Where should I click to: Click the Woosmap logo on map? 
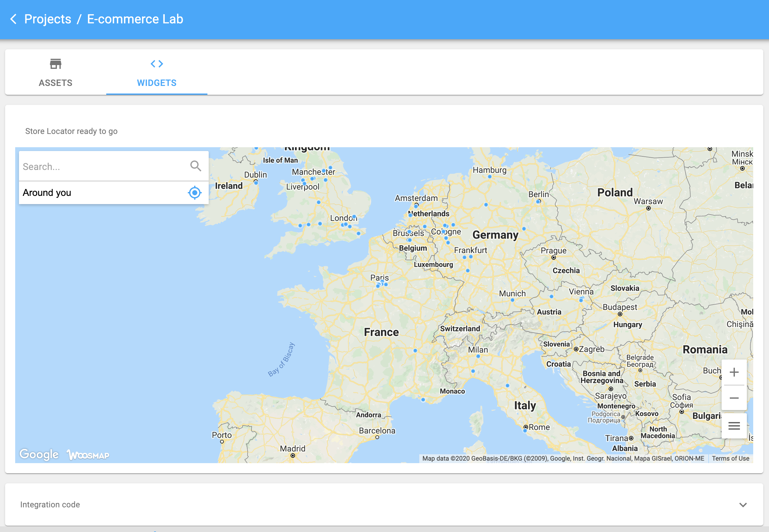88,455
